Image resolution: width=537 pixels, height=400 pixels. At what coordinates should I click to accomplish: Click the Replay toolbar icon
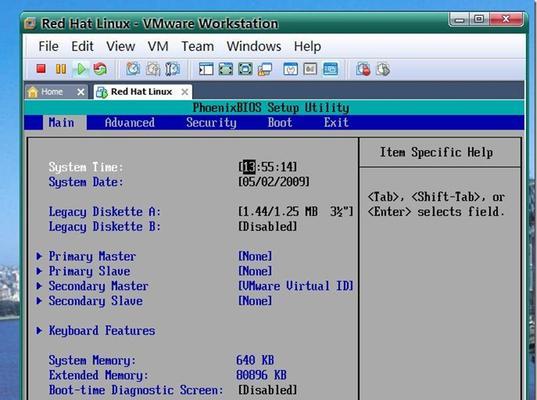383,69
